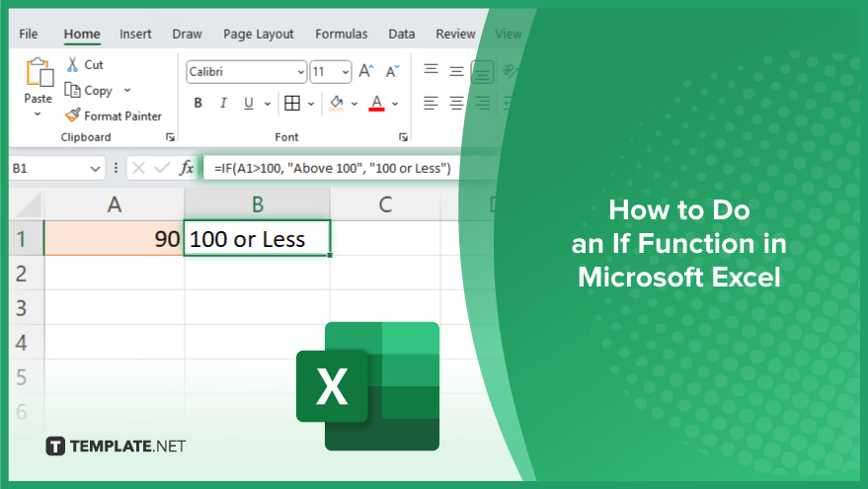This screenshot has width=868, height=489.
Task: Switch to the Insert tab
Action: point(135,34)
